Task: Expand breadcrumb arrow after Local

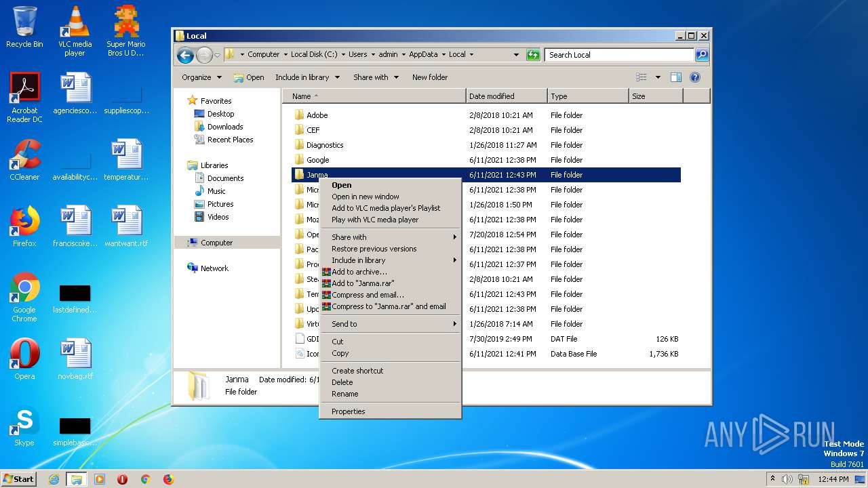Action: point(471,55)
